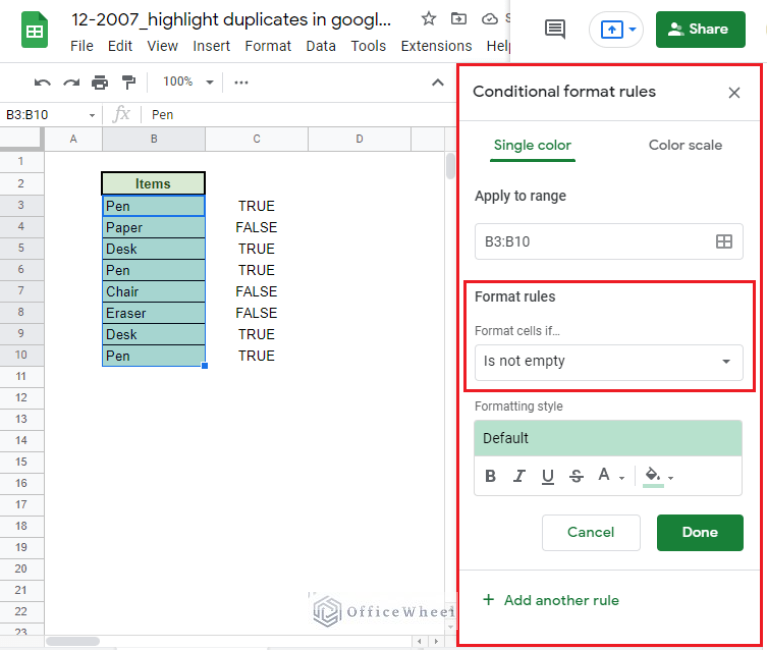Viewport: 767px width, 650px height.
Task: Select data range grid icon
Action: pos(723,242)
